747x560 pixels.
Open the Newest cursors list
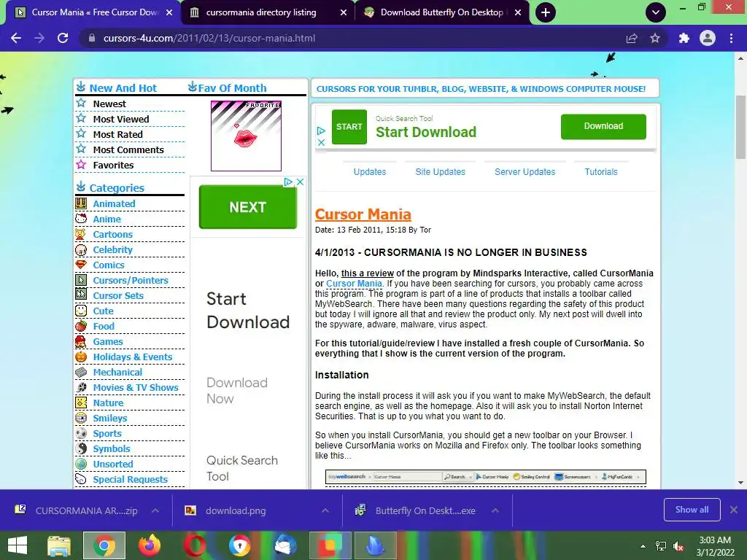coord(109,104)
